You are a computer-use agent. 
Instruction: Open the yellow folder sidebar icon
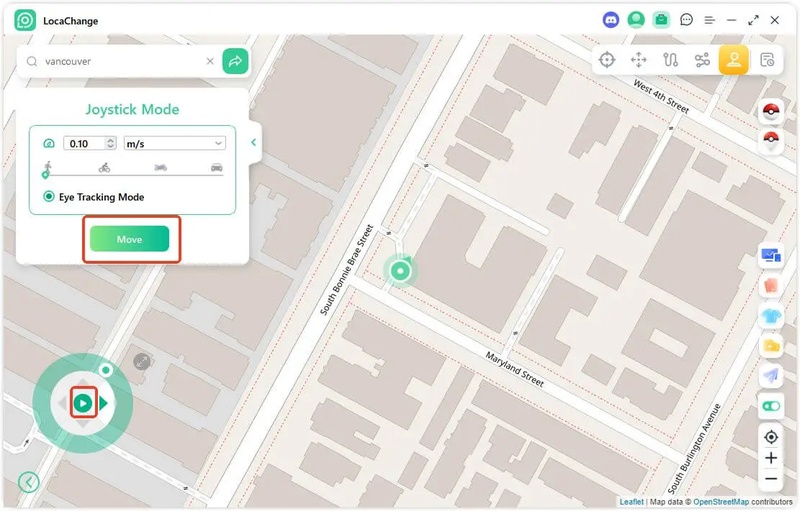pyautogui.click(x=771, y=346)
